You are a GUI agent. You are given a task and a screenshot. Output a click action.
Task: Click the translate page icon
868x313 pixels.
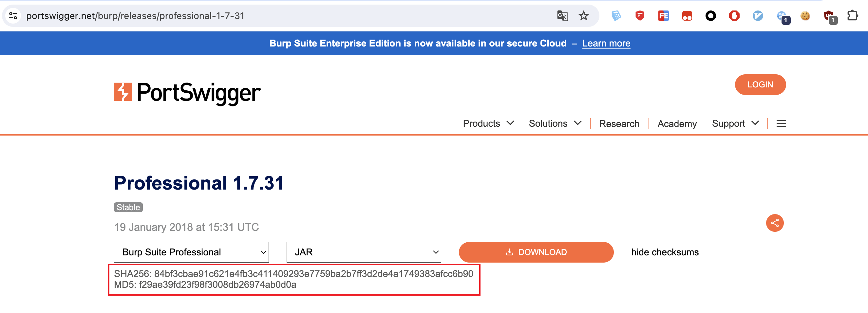pos(562,16)
